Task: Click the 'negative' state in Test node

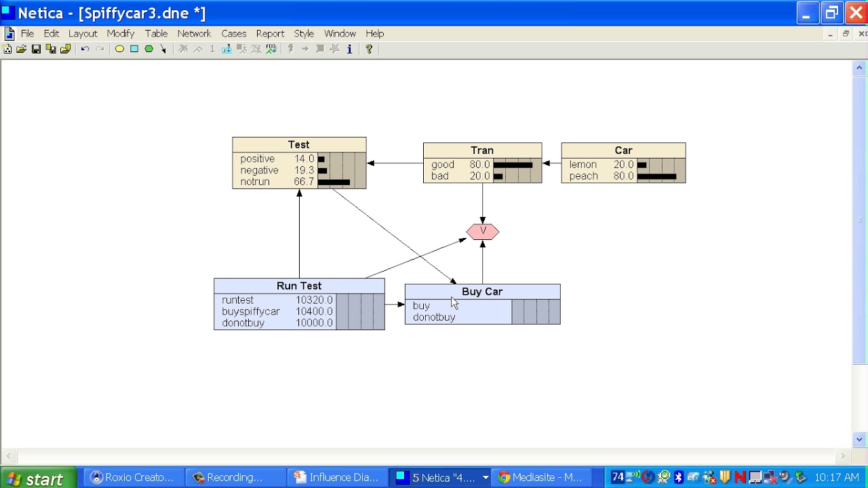Action: coord(259,170)
